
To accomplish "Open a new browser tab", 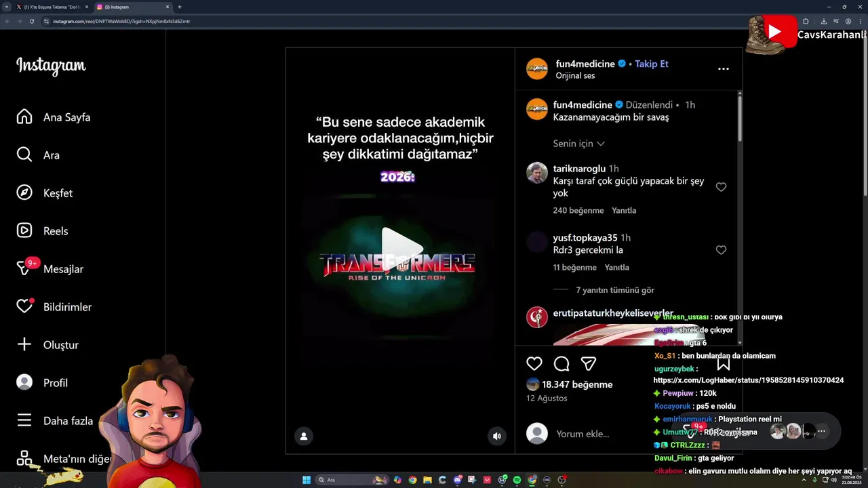I will click(179, 7).
